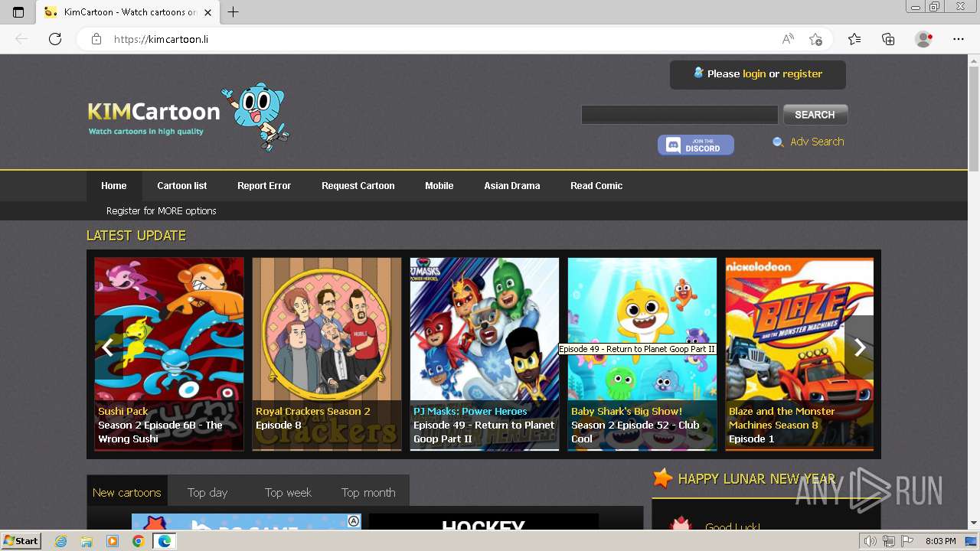
Task: Click the Adv Search magnifier icon
Action: click(x=778, y=142)
